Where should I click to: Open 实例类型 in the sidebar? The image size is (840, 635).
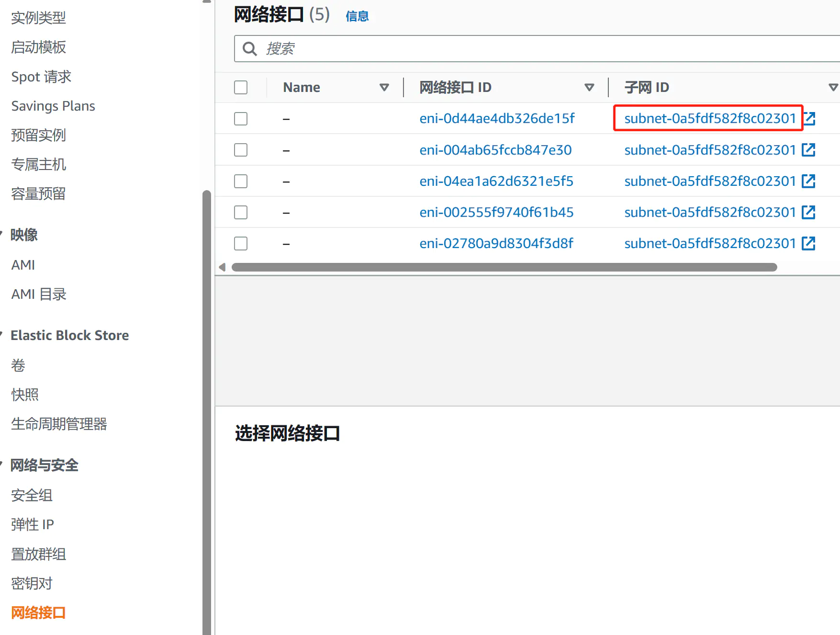(38, 18)
